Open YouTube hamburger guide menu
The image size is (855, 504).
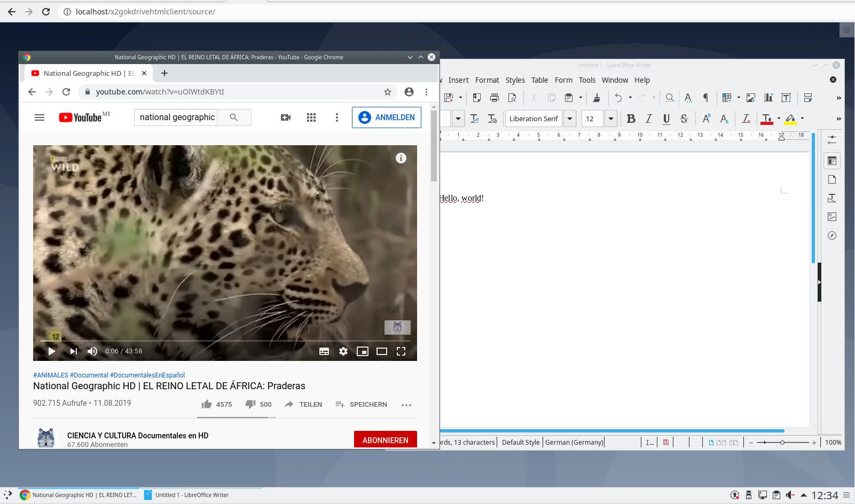(x=40, y=117)
